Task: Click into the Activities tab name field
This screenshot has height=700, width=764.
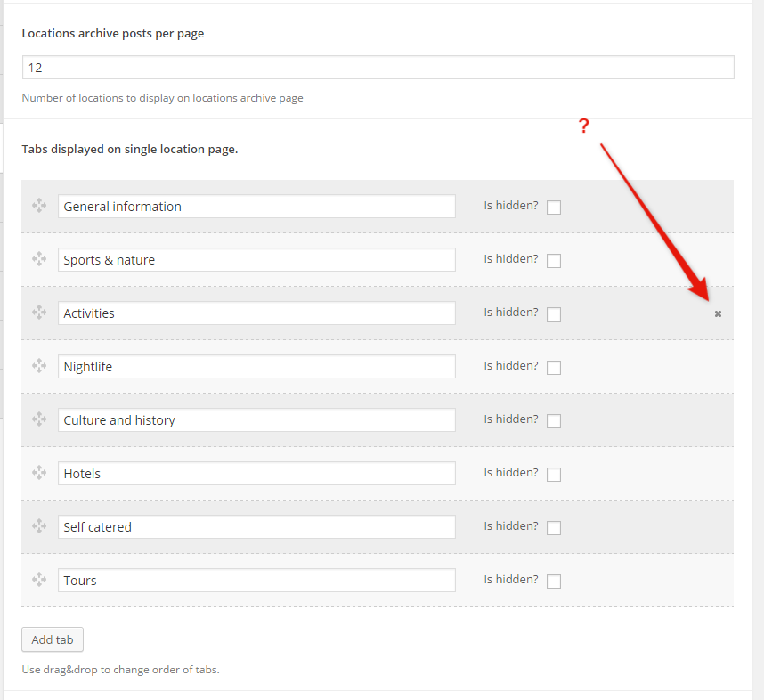Action: tap(256, 313)
